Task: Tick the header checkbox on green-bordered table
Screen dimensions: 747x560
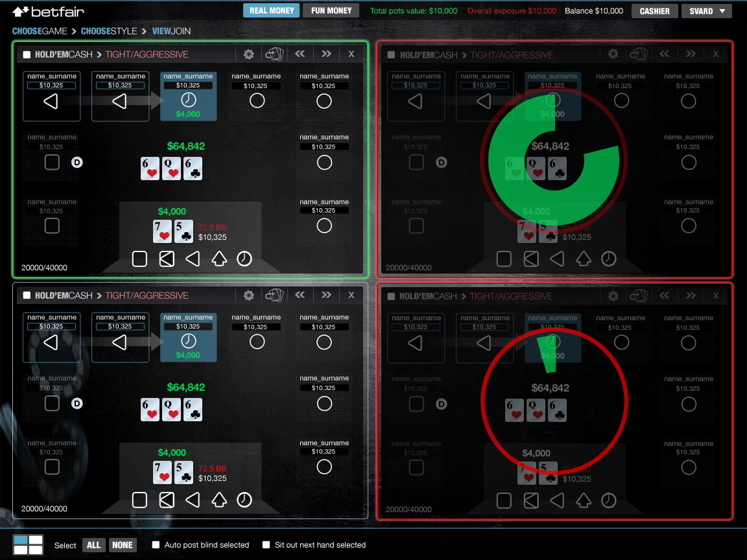Action: pyautogui.click(x=27, y=54)
